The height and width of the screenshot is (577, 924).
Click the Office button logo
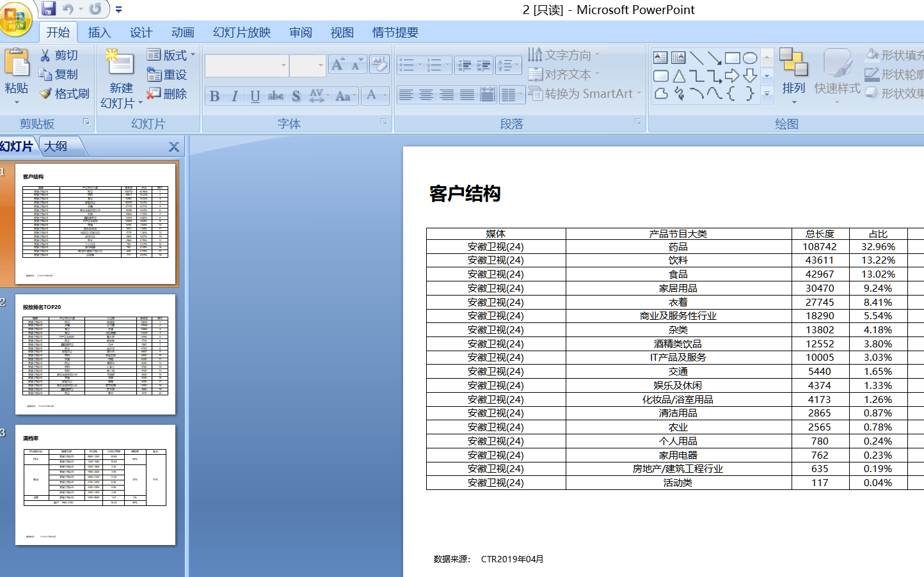tap(15, 19)
